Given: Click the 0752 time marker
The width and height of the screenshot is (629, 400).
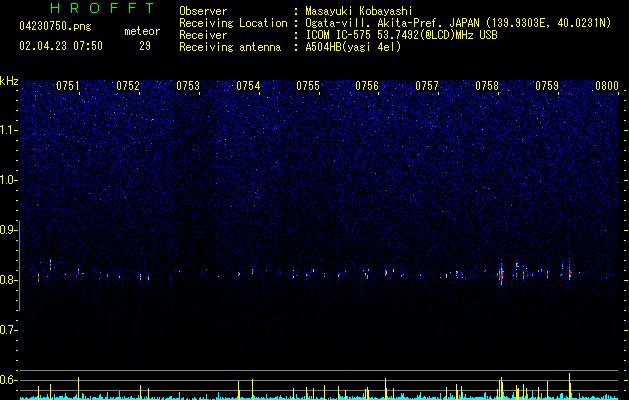Looking at the screenshot, I should tap(128, 86).
